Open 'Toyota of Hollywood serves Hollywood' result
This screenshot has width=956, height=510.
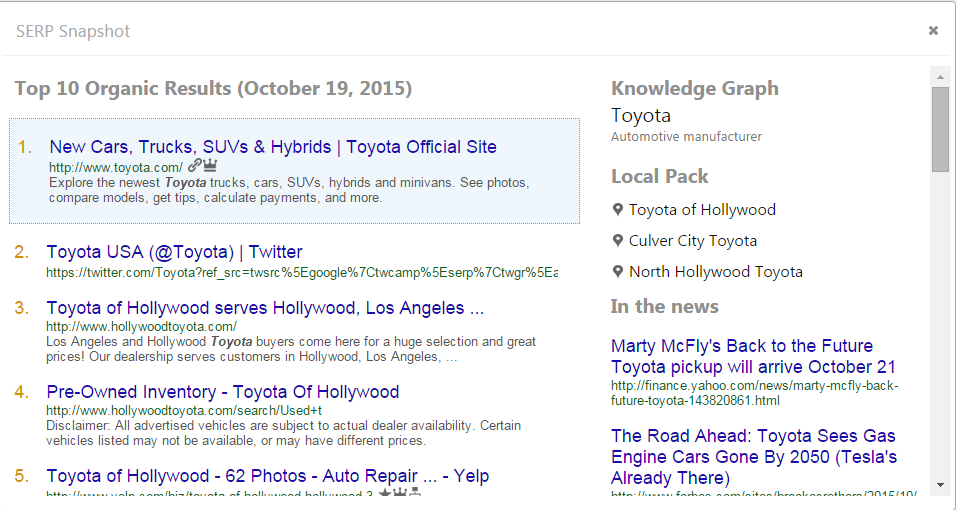click(x=265, y=308)
